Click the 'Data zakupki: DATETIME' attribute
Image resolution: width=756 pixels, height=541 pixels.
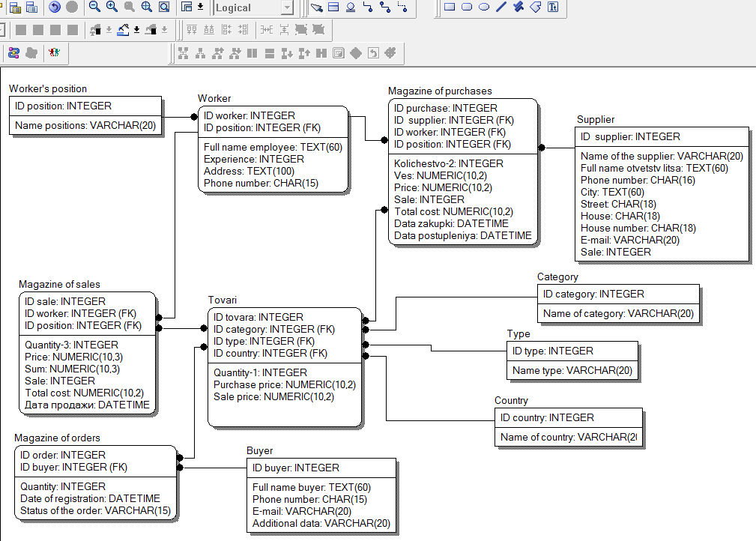(x=451, y=224)
